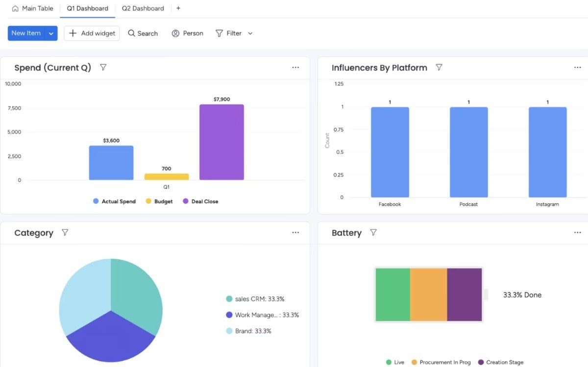Click the green Live segment on Battery
Image resolution: width=588 pixels, height=367 pixels.
click(392, 293)
